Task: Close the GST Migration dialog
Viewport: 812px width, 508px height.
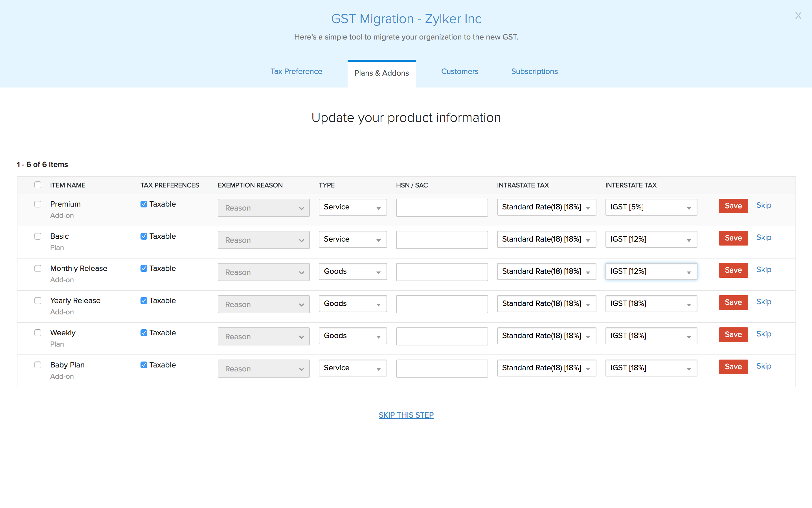Action: 798,16
